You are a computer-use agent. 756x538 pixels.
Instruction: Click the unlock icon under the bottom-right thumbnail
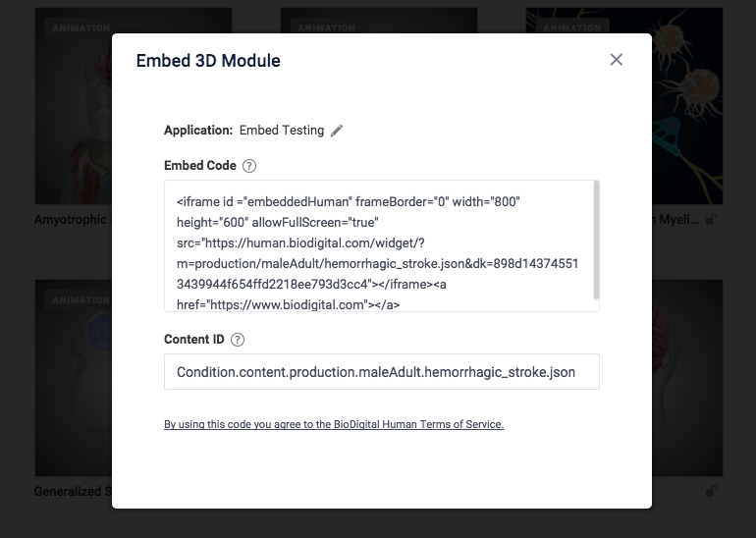pyautogui.click(x=711, y=491)
